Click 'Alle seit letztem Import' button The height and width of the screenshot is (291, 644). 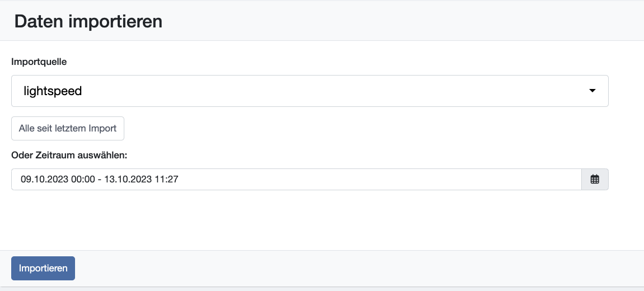point(68,129)
